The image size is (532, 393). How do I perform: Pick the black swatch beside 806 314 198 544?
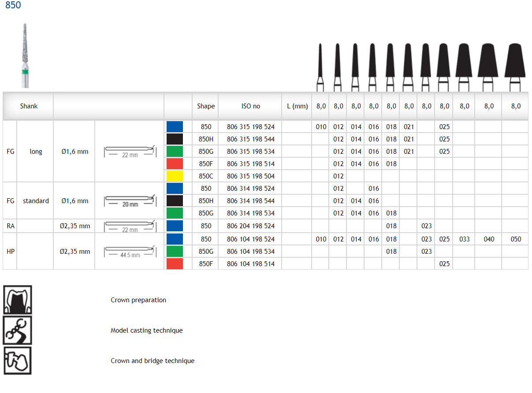175,201
